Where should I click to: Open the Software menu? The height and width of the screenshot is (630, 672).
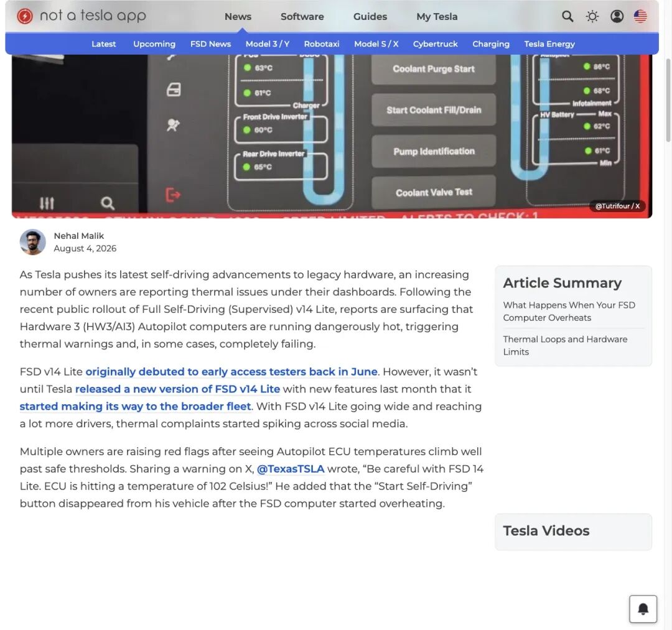(302, 16)
